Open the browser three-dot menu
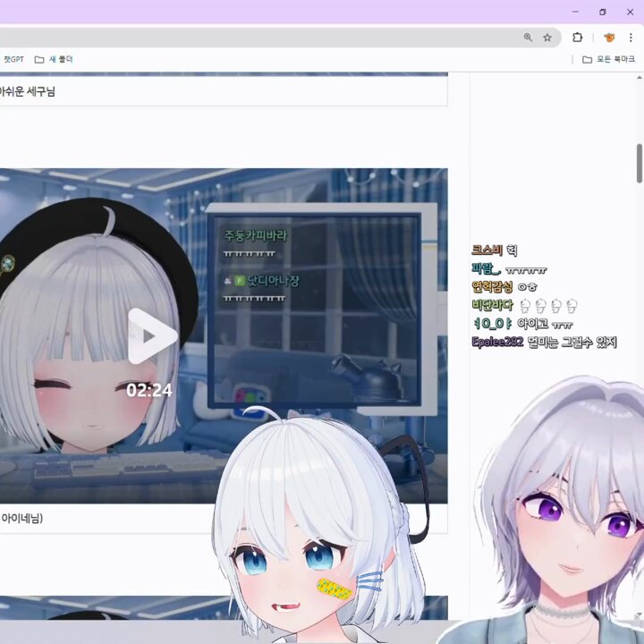This screenshot has height=644, width=644. [x=631, y=38]
